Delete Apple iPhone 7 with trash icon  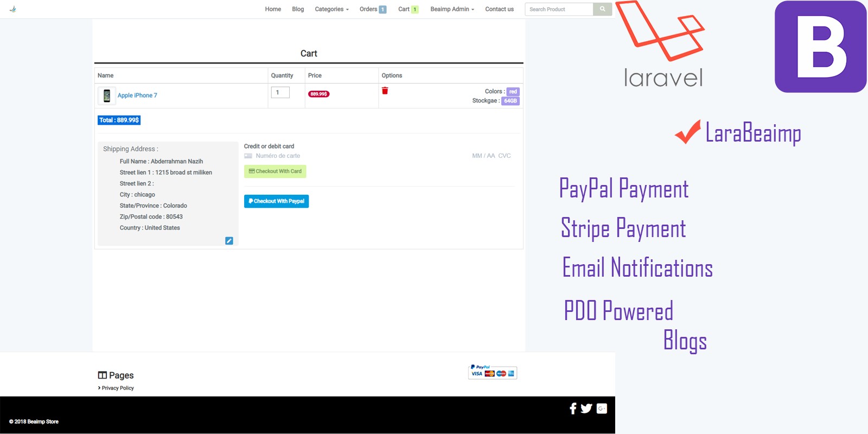tap(385, 91)
